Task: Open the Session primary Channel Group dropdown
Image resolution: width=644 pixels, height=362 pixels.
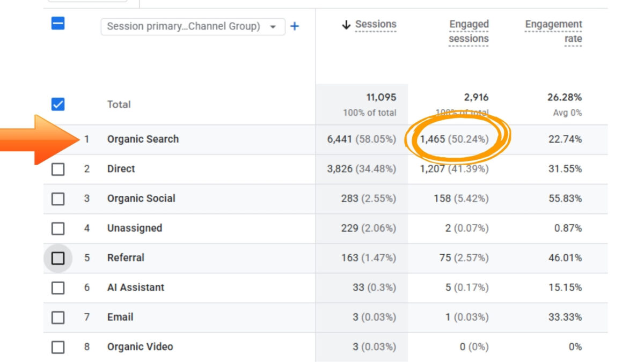Action: click(193, 26)
